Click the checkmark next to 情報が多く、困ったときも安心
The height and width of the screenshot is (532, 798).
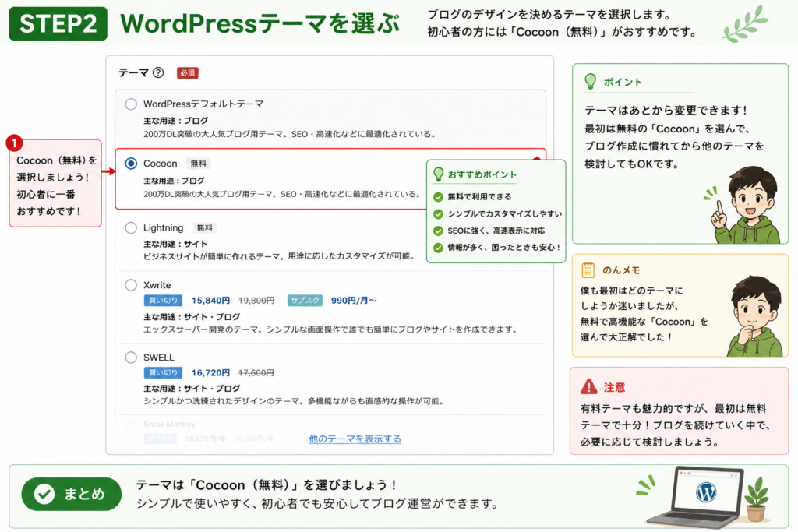(x=438, y=248)
